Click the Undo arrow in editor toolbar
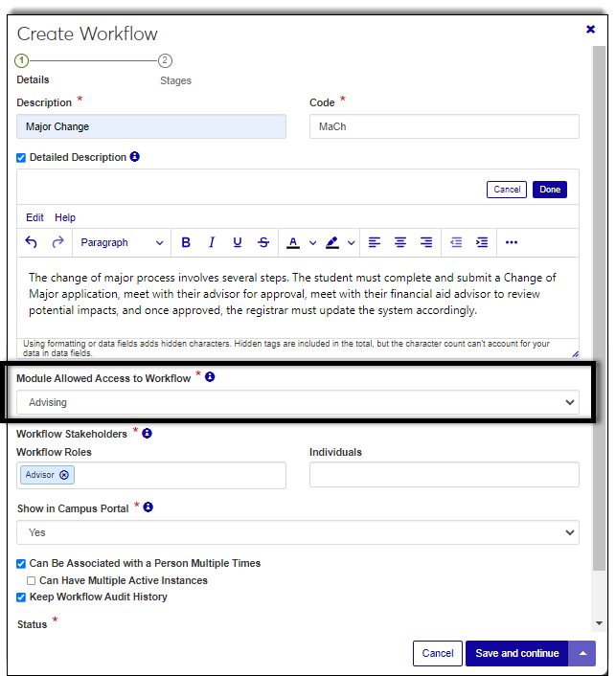The height and width of the screenshot is (676, 616). click(32, 242)
